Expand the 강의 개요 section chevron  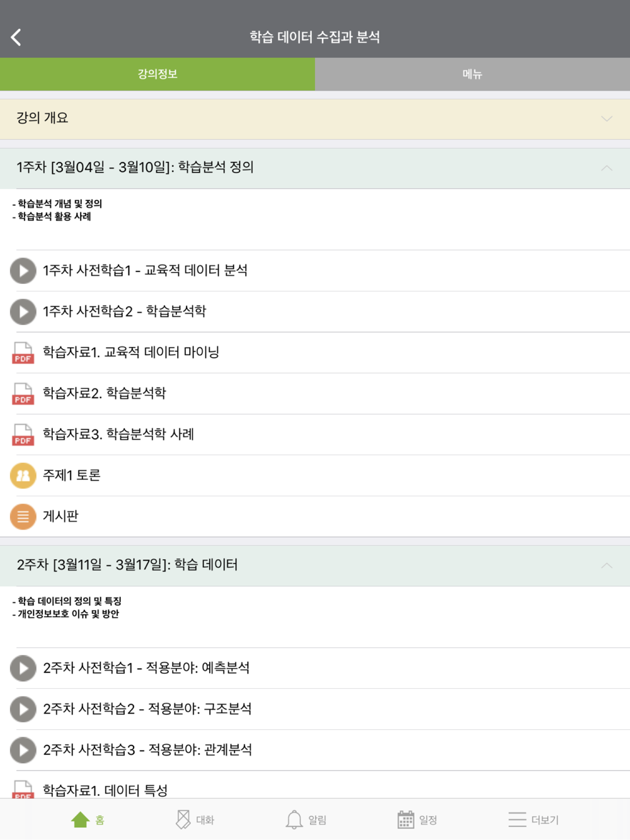pos(607,118)
